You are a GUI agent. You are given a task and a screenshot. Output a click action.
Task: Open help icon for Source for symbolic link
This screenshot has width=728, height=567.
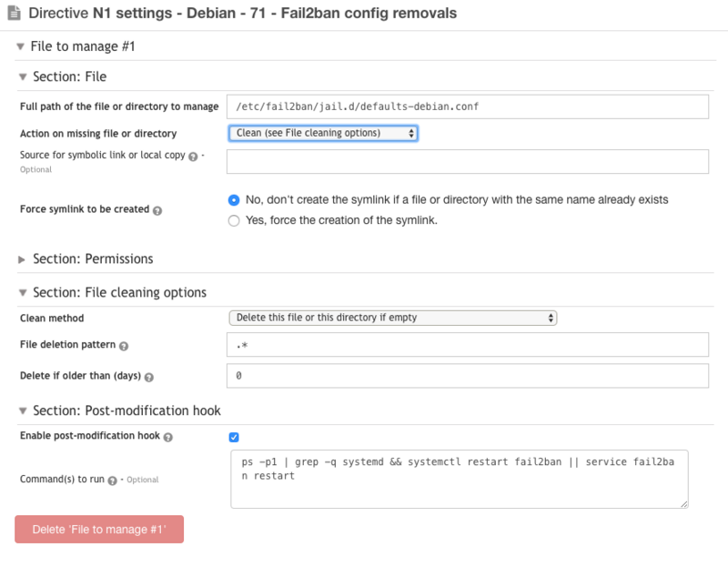193,157
